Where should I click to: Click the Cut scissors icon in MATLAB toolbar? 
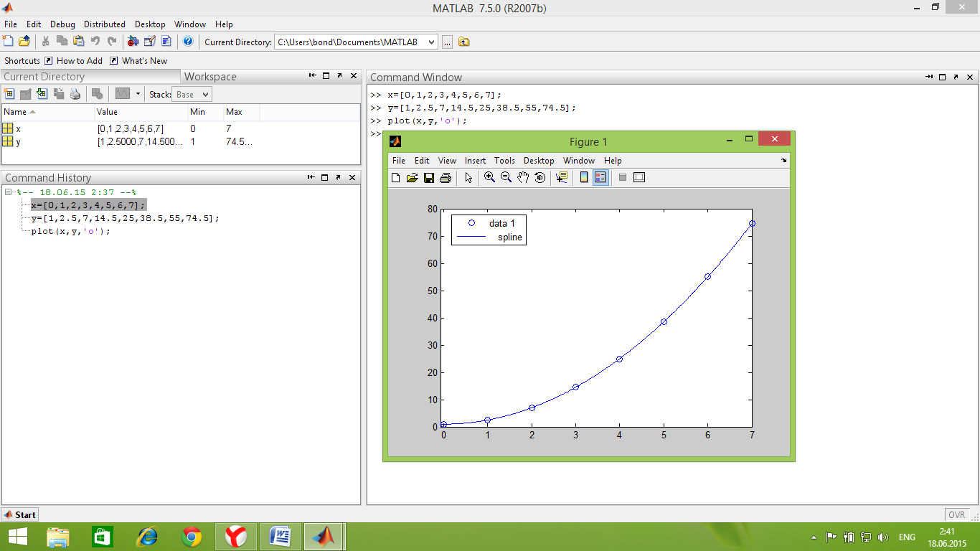tap(46, 42)
